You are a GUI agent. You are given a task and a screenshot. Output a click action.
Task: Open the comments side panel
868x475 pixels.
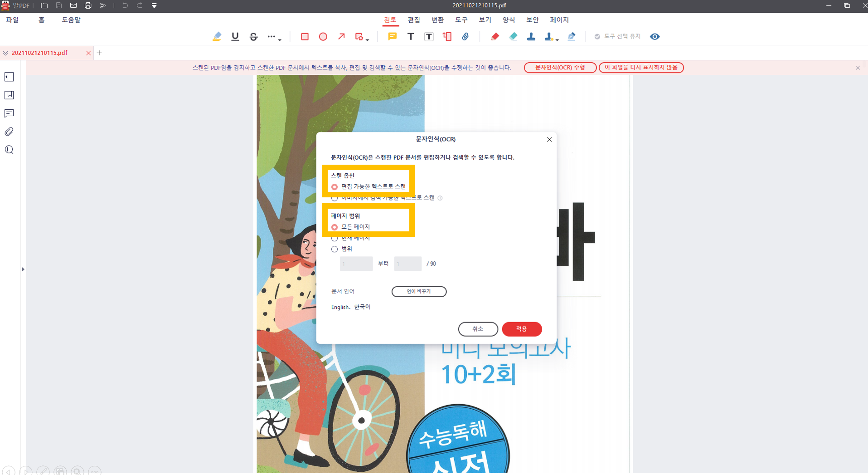click(9, 113)
